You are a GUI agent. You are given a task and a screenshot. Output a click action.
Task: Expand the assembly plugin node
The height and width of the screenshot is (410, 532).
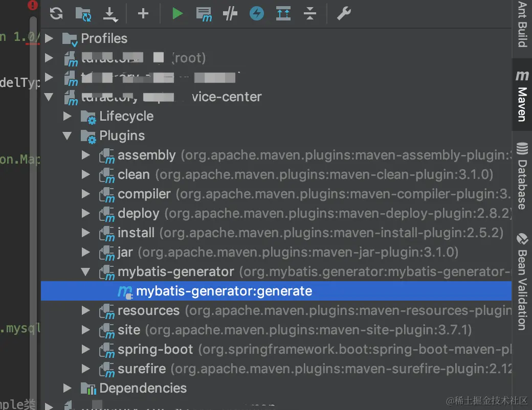pos(86,155)
